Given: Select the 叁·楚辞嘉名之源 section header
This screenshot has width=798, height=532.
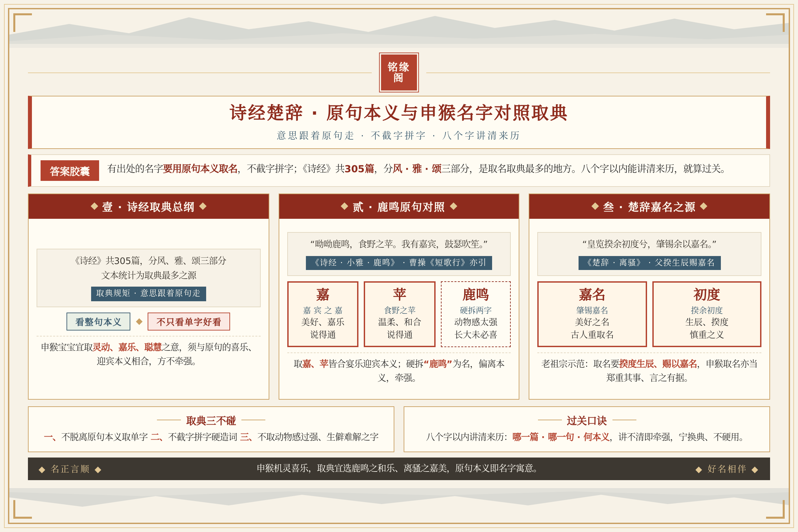Looking at the screenshot, I should coord(649,206).
